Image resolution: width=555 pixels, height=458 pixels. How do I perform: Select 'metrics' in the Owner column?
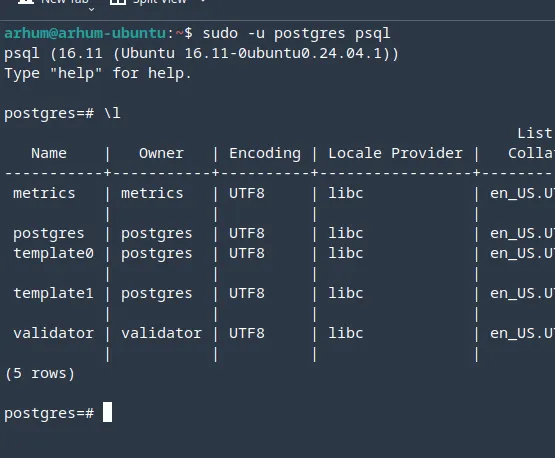(152, 194)
